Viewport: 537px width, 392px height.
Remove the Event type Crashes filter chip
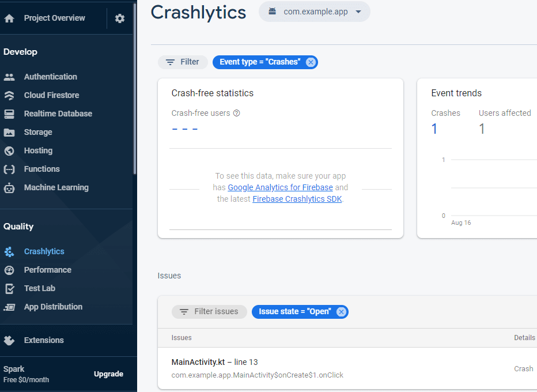(311, 62)
